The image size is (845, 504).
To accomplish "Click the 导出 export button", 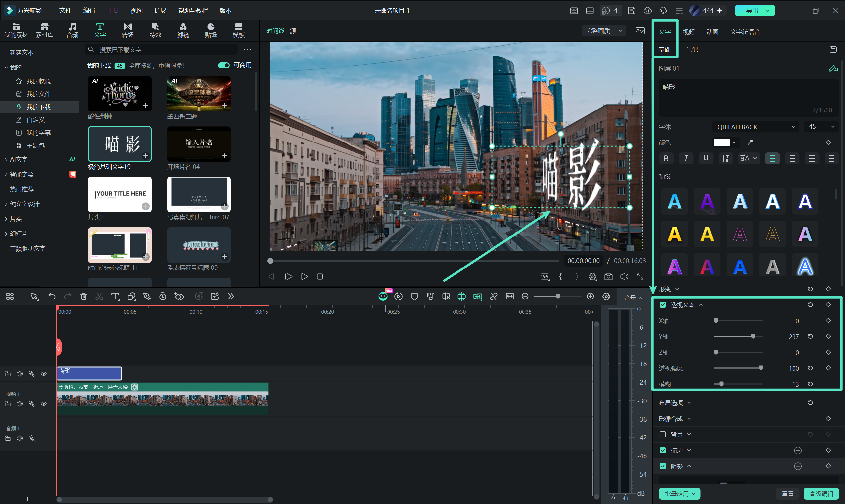I will (755, 11).
